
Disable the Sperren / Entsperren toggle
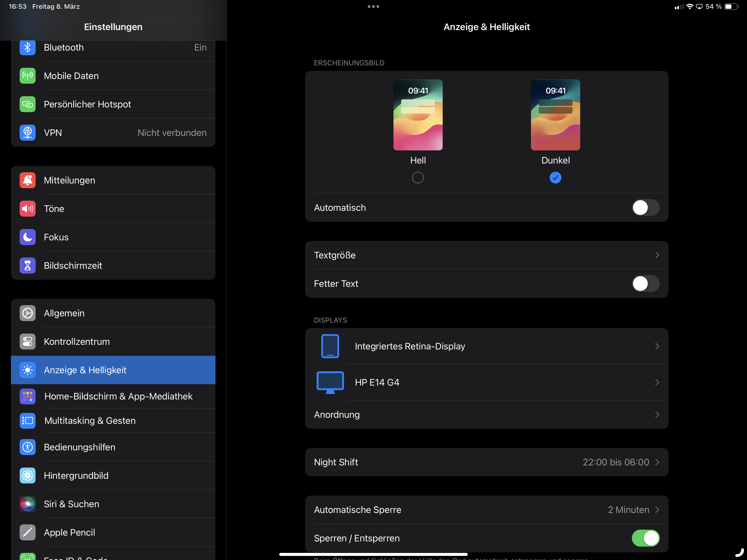[x=645, y=538]
